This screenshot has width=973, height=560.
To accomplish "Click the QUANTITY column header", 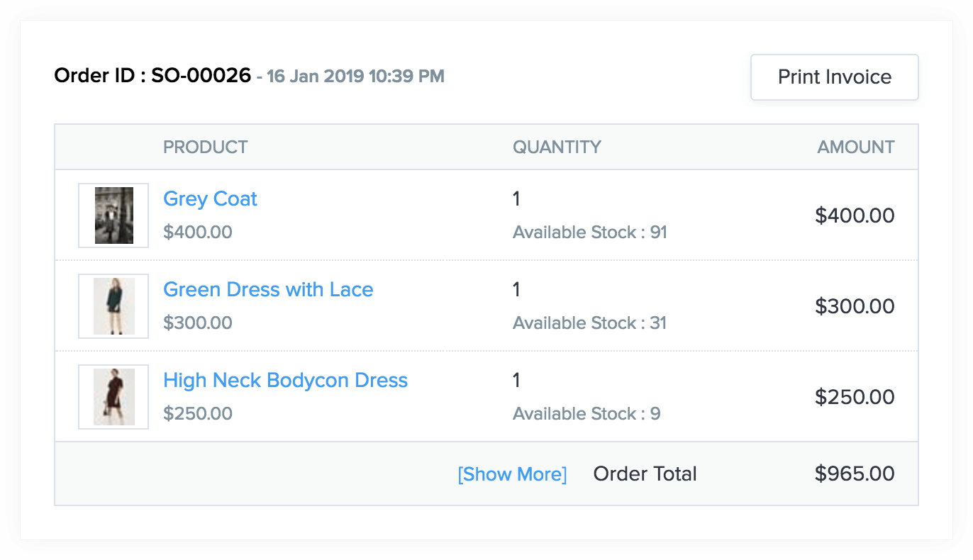I will tap(557, 147).
